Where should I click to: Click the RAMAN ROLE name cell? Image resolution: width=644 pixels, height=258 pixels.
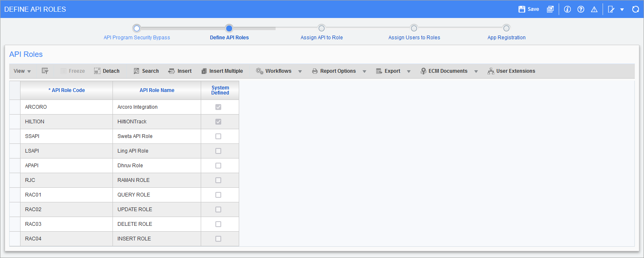tap(157, 180)
